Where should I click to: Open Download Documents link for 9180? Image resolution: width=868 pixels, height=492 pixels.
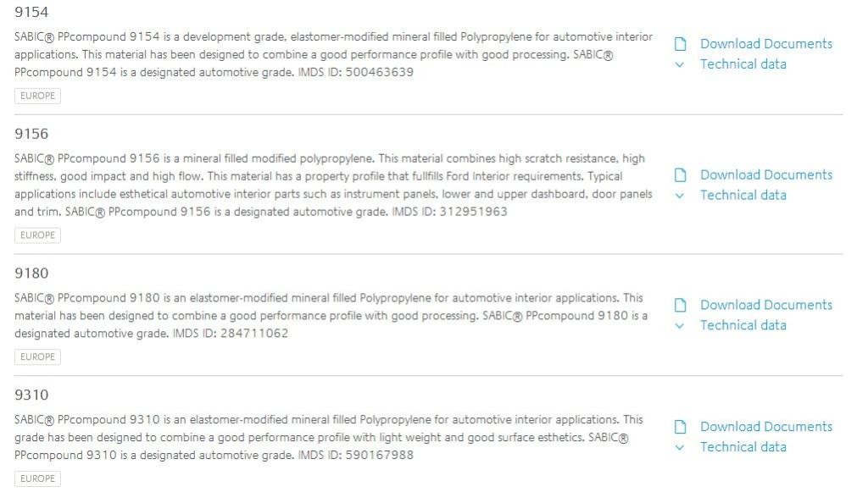pos(766,305)
